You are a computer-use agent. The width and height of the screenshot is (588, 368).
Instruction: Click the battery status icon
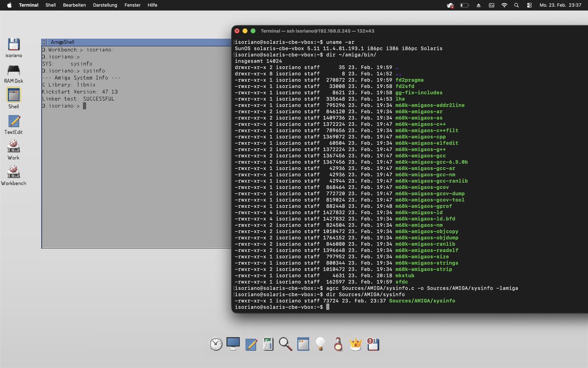tap(465, 5)
